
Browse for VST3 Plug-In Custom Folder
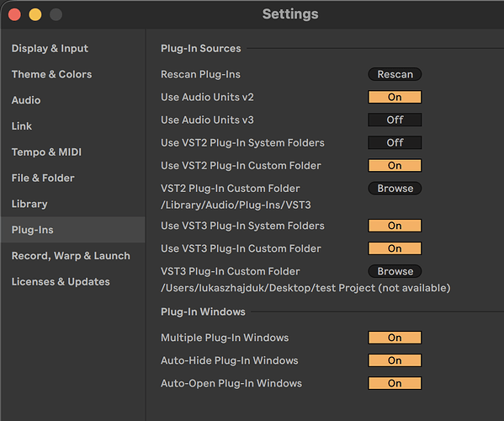pos(395,271)
